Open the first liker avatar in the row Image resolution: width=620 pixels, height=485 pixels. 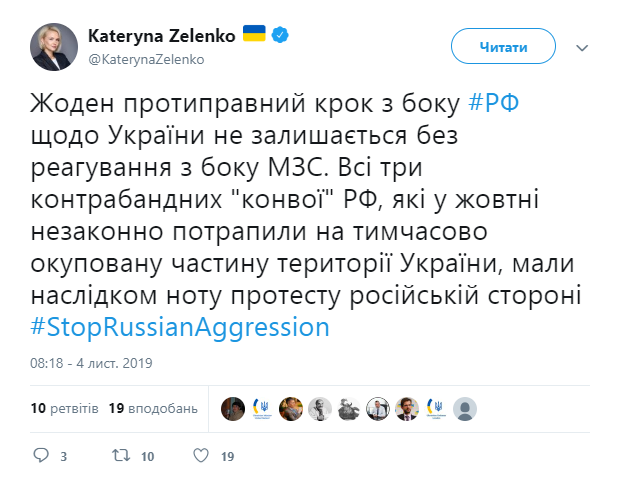pos(233,408)
